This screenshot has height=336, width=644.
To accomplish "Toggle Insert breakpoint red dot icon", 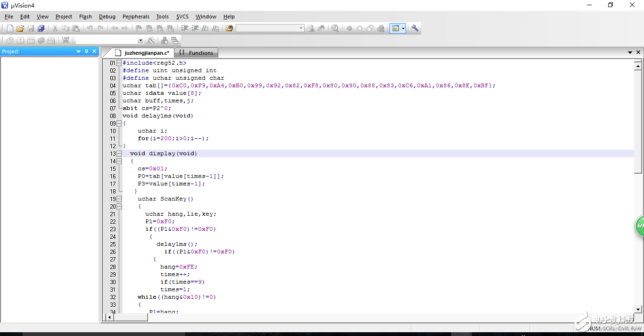I will coord(349,28).
